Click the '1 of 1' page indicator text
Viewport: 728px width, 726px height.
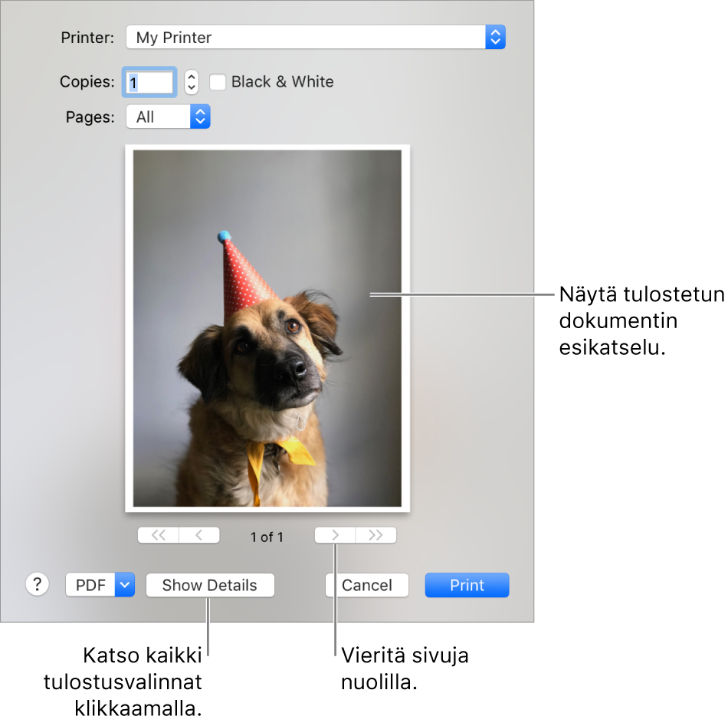click(x=267, y=537)
